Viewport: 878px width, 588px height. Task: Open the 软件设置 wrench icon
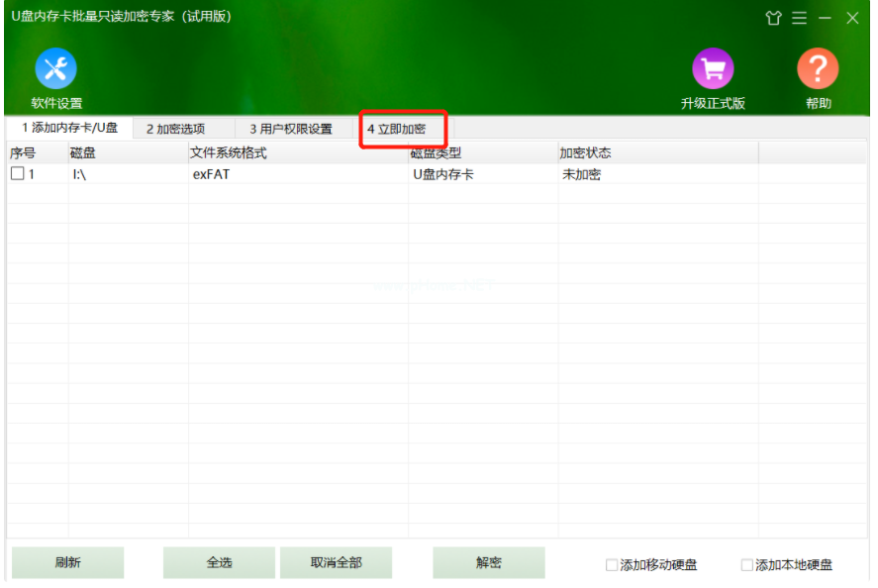[x=55, y=69]
